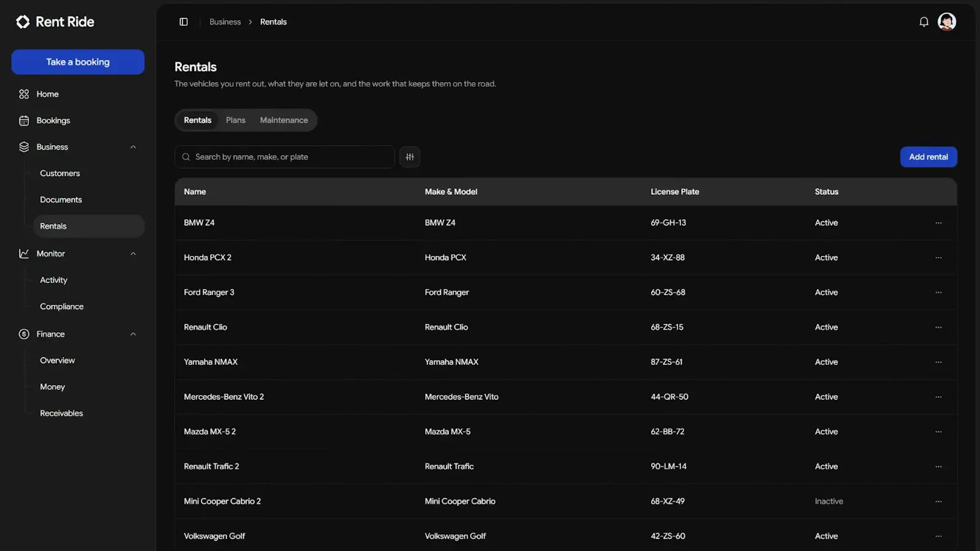Open row actions for Honda PCX 2
The width and height of the screenshot is (980, 551).
(938, 258)
